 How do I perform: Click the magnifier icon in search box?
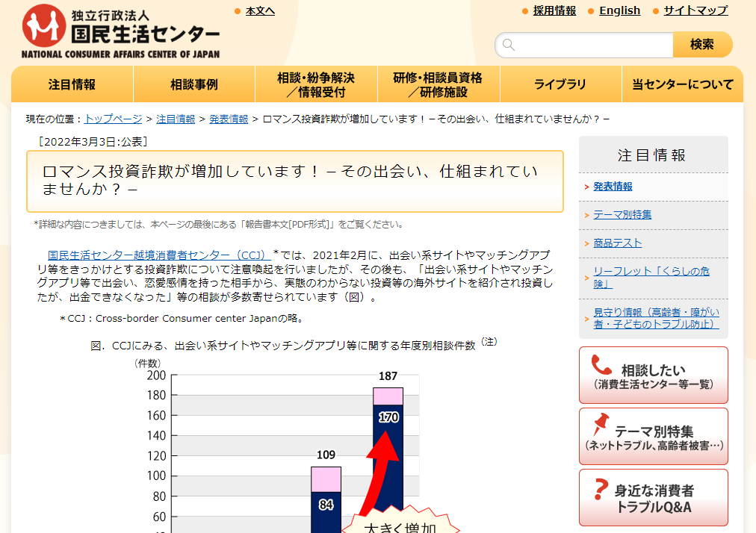[508, 45]
